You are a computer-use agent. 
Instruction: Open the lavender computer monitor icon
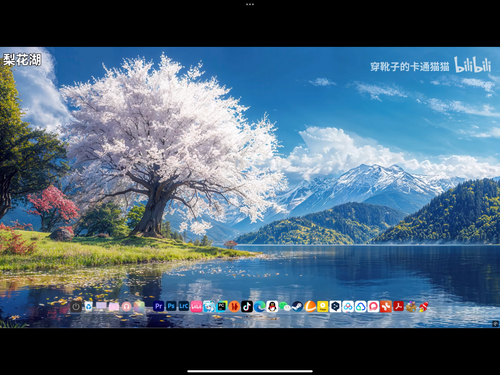click(101, 306)
